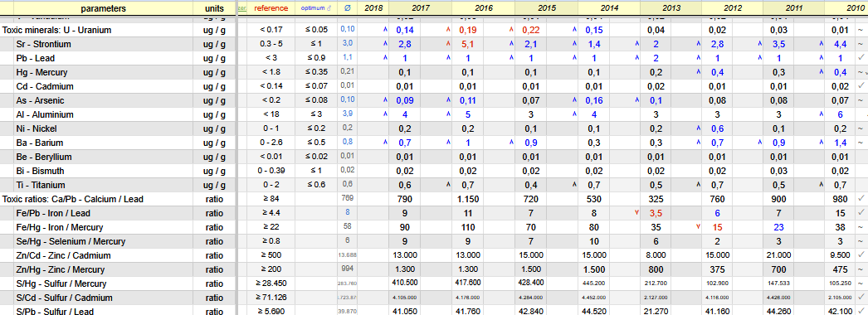Select the 2013 year column header

point(671,8)
